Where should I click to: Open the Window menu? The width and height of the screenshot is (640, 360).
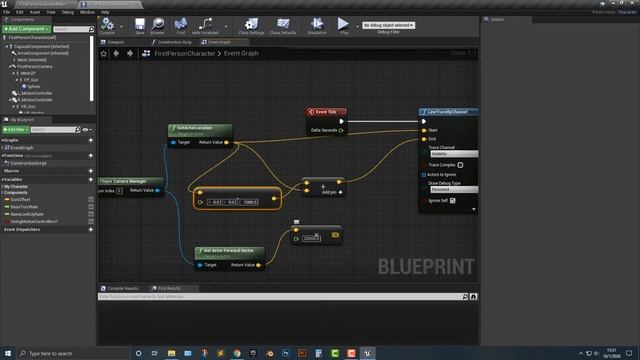pos(87,12)
